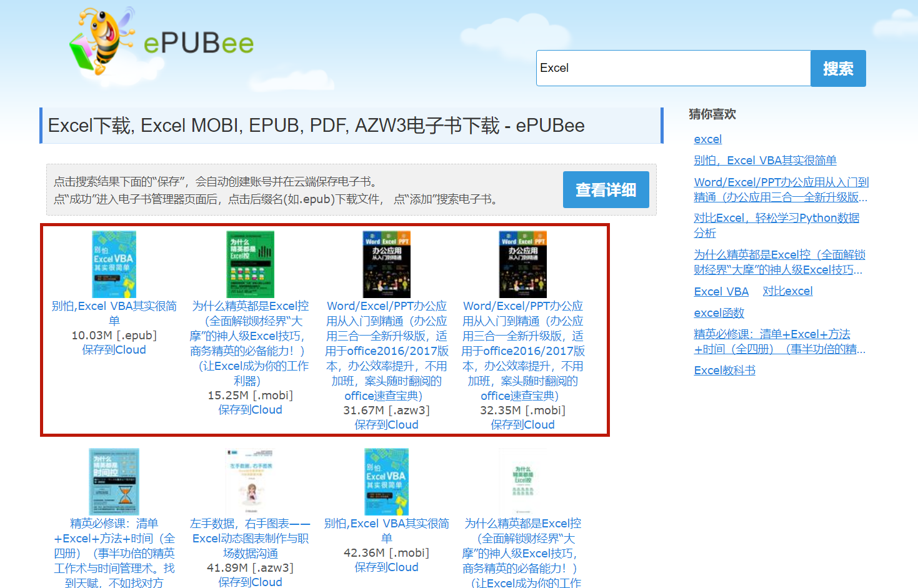Click the Word/Excel/PPT cover for the azw3 edition
The image size is (918, 588).
pyautogui.click(x=386, y=264)
